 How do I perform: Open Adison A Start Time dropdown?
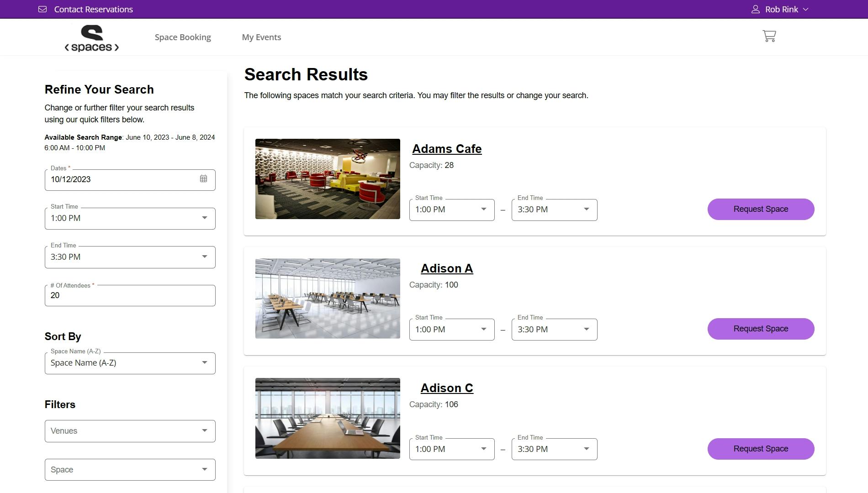452,330
